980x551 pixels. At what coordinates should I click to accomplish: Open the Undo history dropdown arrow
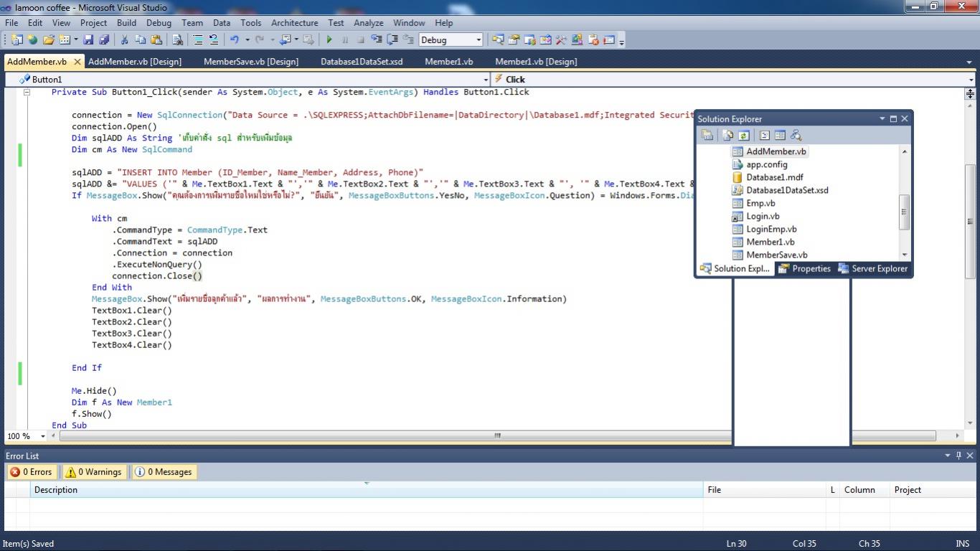(x=248, y=40)
